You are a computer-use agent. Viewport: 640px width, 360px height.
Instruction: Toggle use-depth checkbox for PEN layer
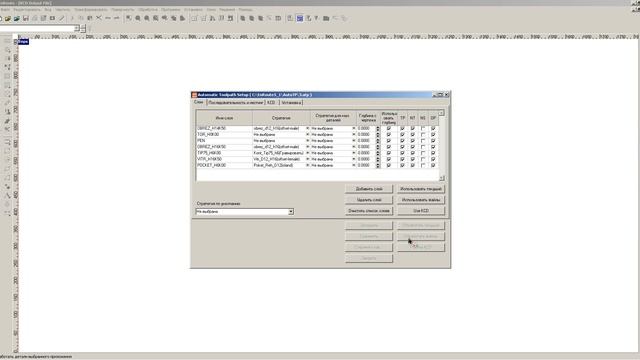click(389, 141)
